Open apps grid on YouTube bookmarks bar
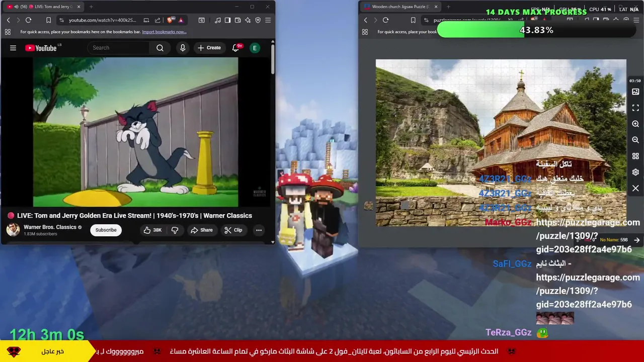Screen dimensions: 644x362 [x=8, y=32]
